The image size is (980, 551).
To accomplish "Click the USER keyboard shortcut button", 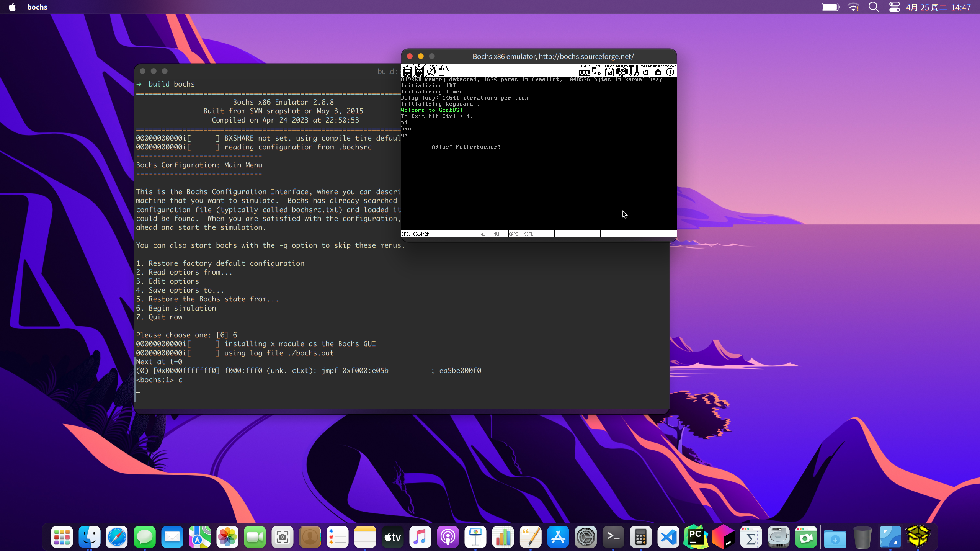I will pos(585,70).
